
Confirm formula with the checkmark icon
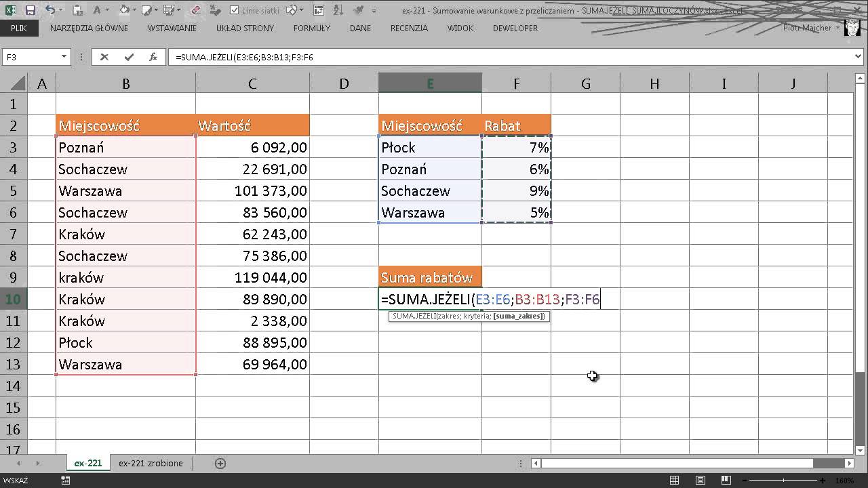[x=129, y=57]
